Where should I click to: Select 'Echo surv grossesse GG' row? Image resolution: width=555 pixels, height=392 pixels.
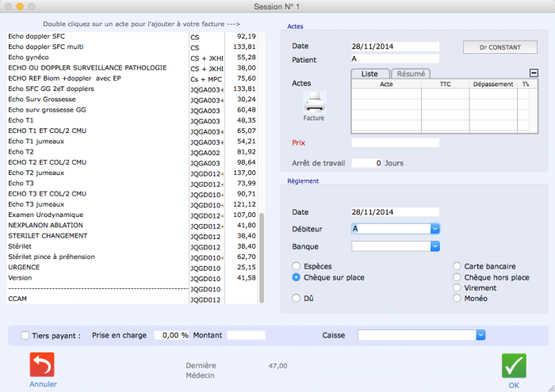[x=132, y=110]
